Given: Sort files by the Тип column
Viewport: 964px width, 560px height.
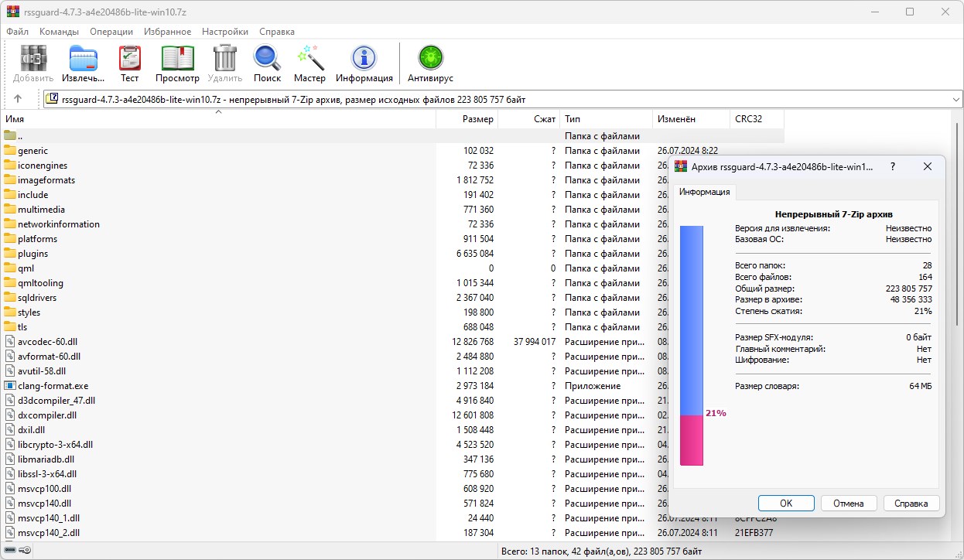Looking at the screenshot, I should pyautogui.click(x=607, y=119).
